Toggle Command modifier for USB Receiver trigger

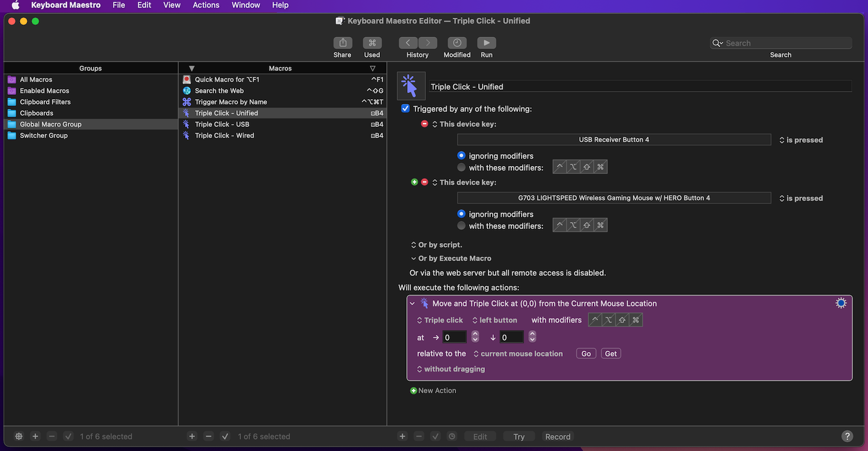pos(600,167)
